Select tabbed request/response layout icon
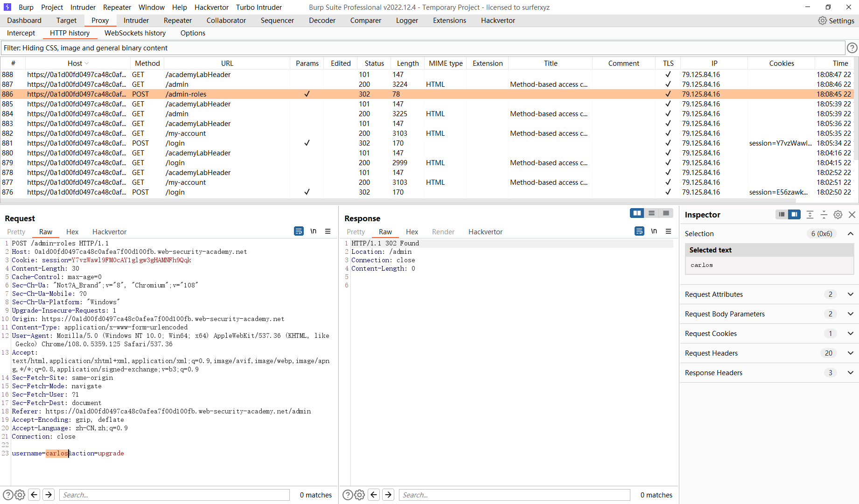Image resolution: width=859 pixels, height=504 pixels. [x=666, y=213]
